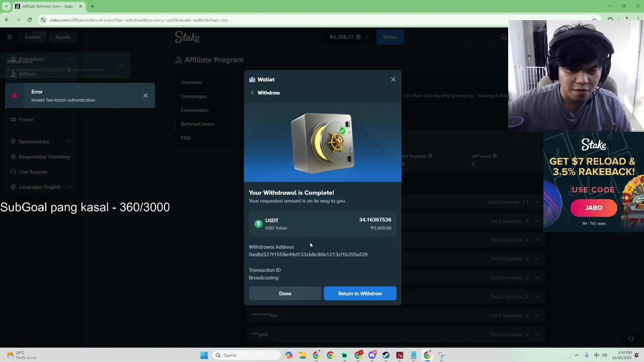
Task: Click the stake.com URL address bar
Action: click(138, 20)
